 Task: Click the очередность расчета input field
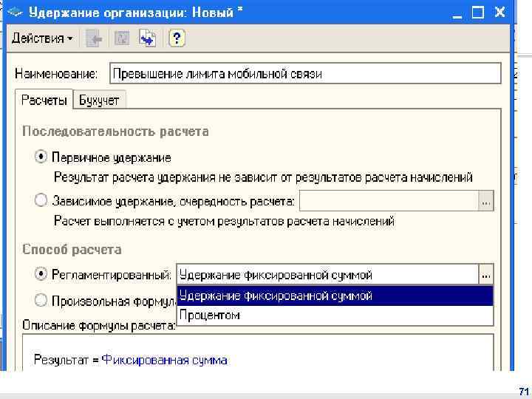pos(389,201)
